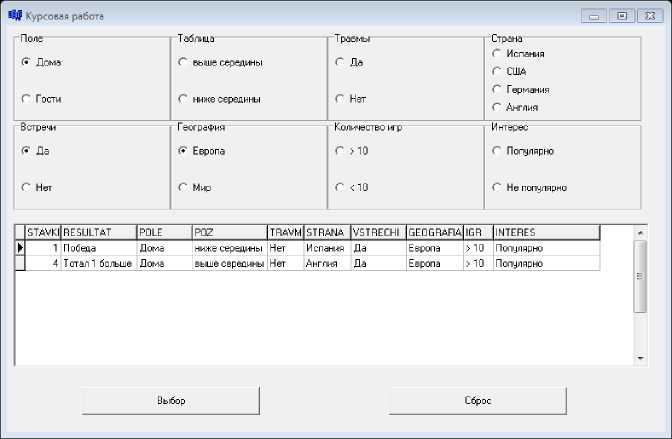Click the POZ column header
This screenshot has height=439, width=672.
tap(230, 232)
